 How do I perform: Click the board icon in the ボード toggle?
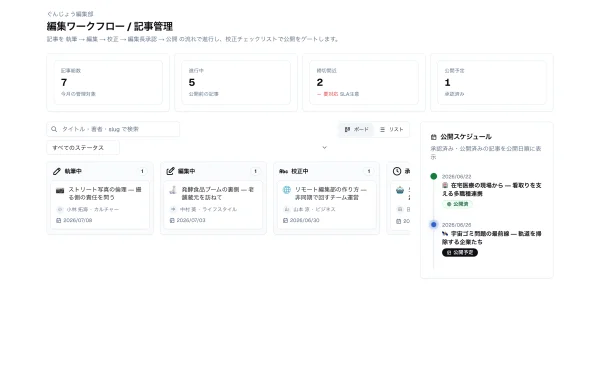tap(347, 130)
